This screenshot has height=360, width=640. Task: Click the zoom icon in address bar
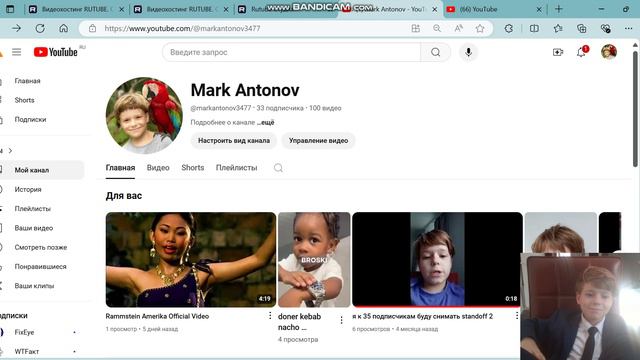pos(437,29)
